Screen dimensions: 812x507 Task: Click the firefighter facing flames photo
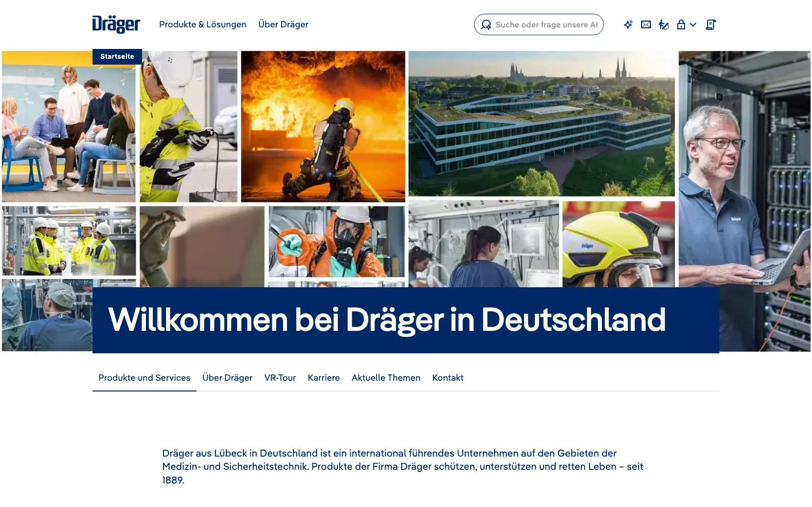click(323, 126)
